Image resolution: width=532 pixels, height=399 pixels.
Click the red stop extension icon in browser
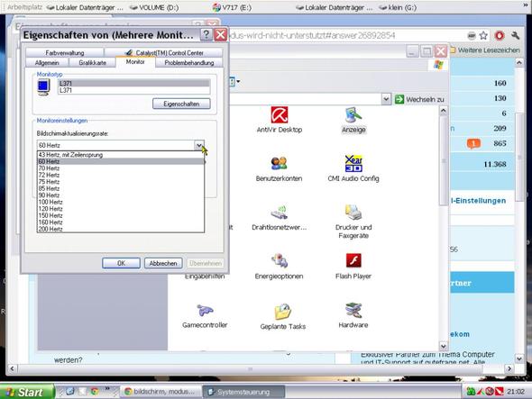[x=500, y=35]
